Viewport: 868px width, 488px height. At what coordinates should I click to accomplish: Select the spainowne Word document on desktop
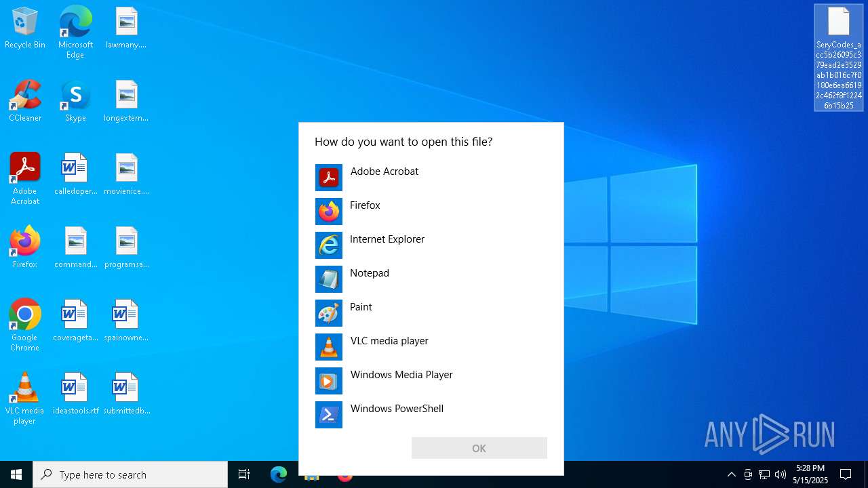pos(126,321)
